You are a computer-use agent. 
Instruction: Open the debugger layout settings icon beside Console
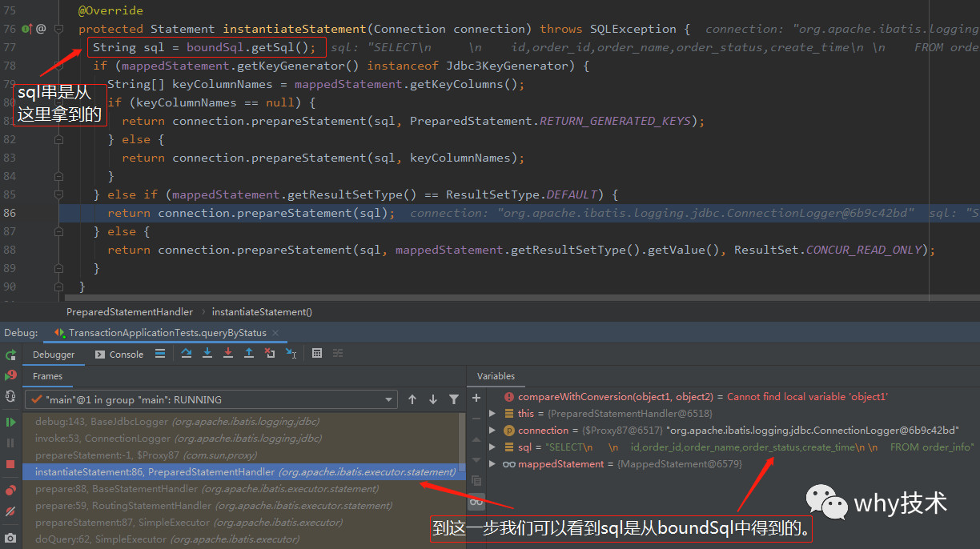click(x=160, y=353)
